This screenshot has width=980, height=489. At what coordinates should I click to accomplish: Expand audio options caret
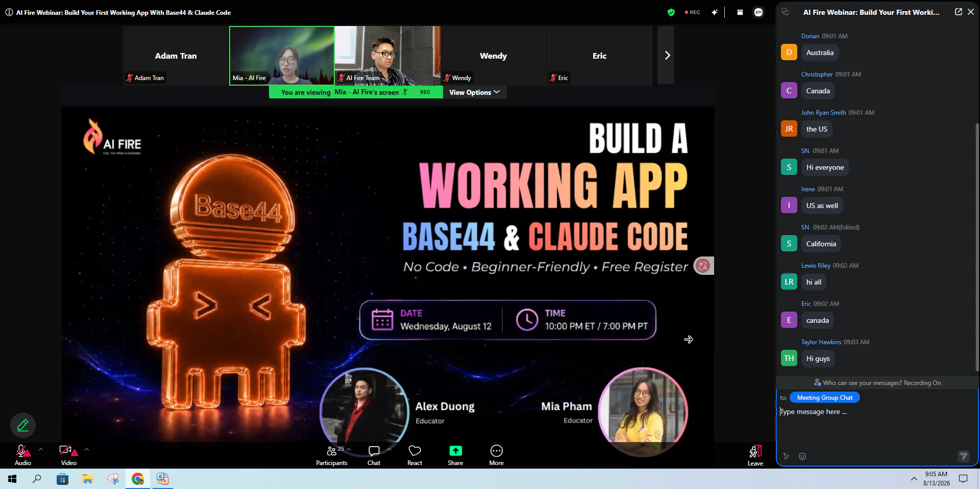(41, 449)
